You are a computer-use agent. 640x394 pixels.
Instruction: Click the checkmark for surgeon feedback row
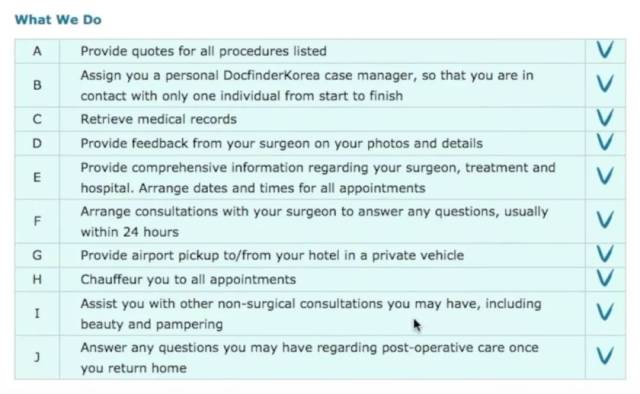(x=605, y=142)
